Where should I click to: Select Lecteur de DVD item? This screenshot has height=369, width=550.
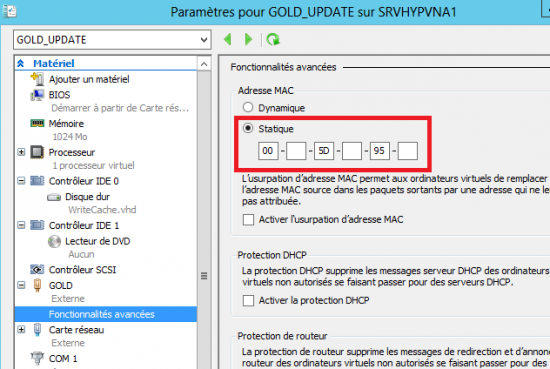pyautogui.click(x=98, y=241)
